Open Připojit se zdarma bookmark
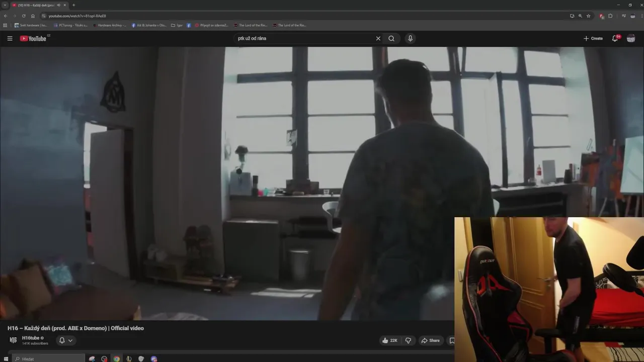Viewport: 644px width, 362px height. 212,25
